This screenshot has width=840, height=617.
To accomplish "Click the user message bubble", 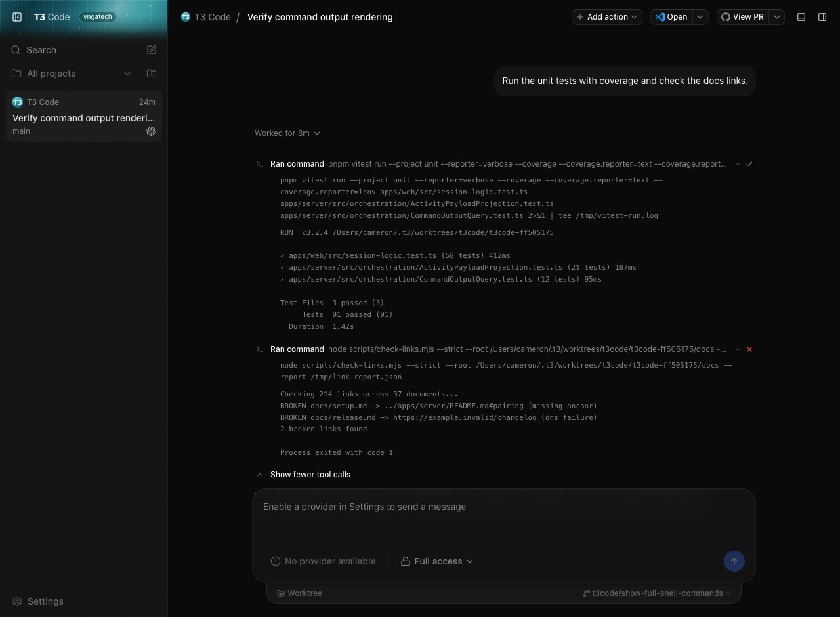I will click(x=625, y=81).
